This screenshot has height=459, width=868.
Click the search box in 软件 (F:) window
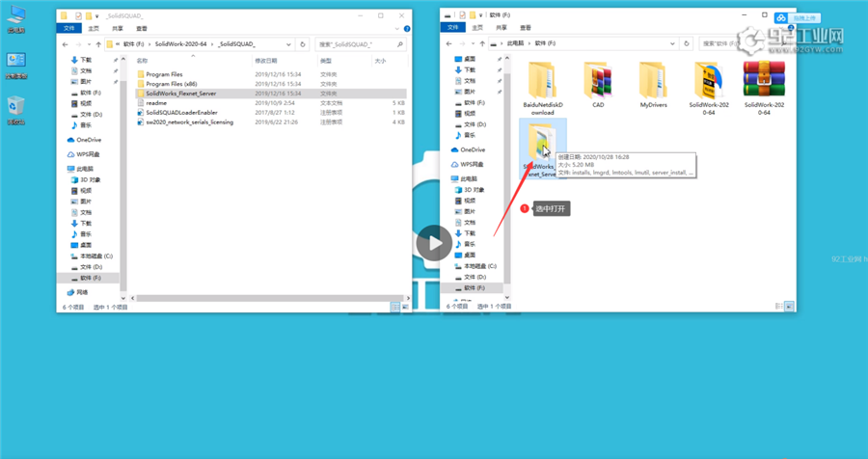click(x=746, y=43)
